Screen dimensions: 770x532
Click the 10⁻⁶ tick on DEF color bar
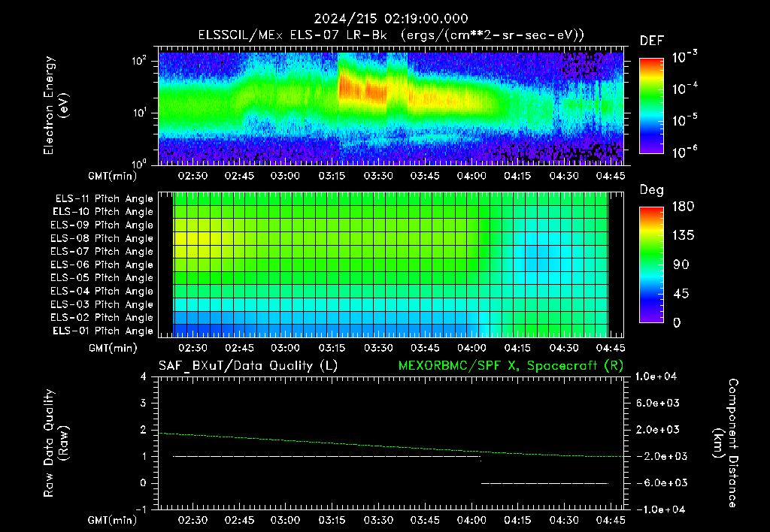point(684,153)
